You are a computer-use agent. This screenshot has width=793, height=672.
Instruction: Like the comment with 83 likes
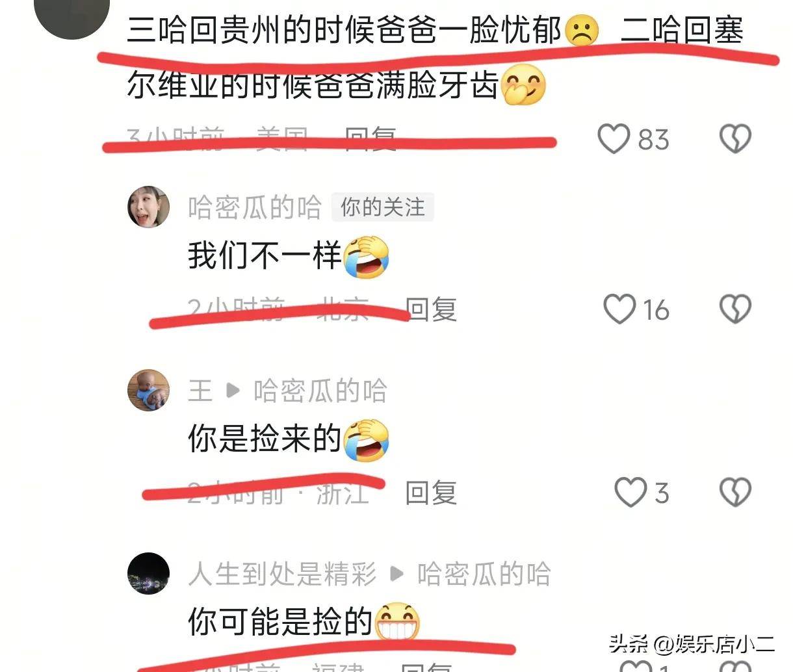[x=614, y=138]
